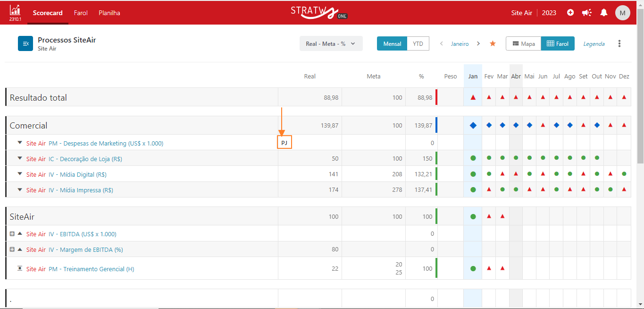644x309 pixels.
Task: Toggle the triangle arrow beside Margem de EBITDA
Action: pos(20,249)
